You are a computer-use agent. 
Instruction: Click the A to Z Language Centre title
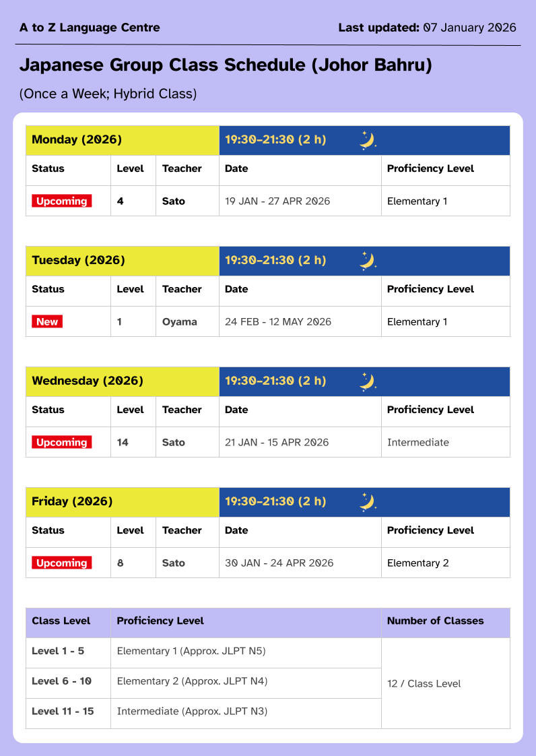(90, 28)
